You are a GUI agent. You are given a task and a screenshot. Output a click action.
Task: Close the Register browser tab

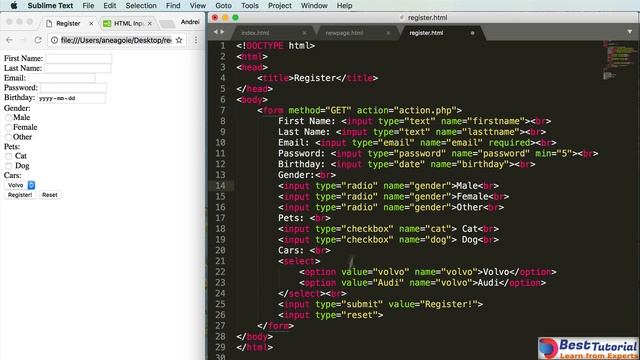pos(91,23)
